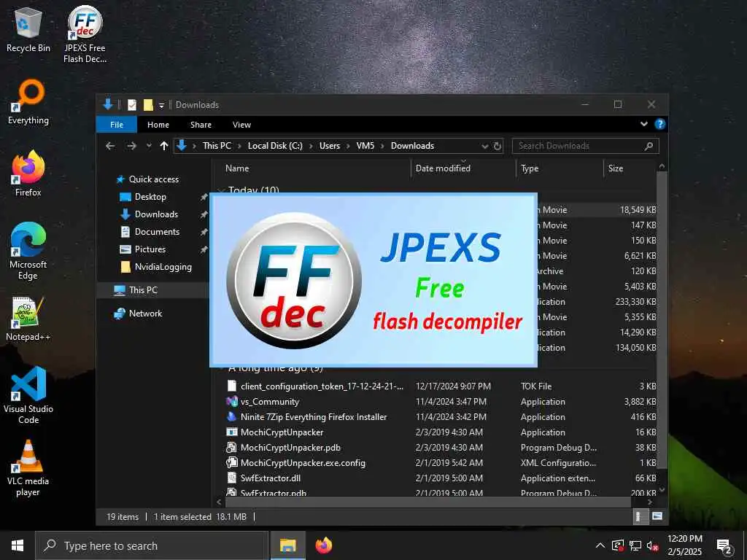The height and width of the screenshot is (560, 747).
Task: Open the Everything search desktop shortcut
Action: 28,102
